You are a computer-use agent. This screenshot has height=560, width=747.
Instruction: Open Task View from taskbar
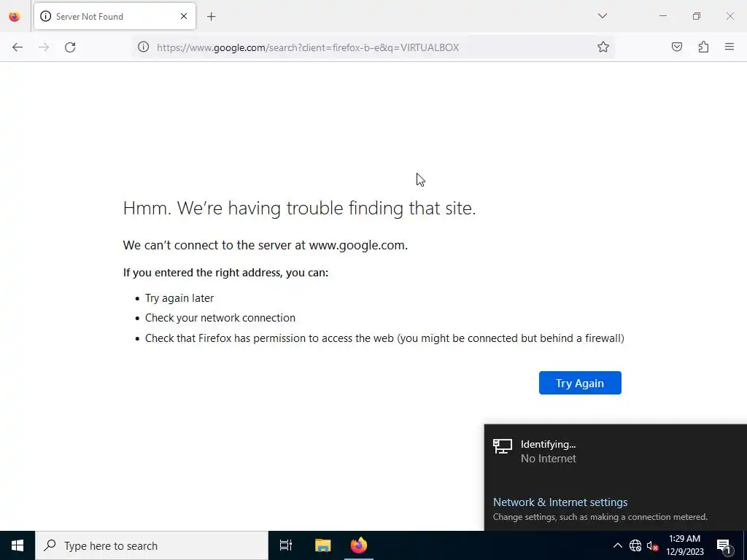(286, 545)
